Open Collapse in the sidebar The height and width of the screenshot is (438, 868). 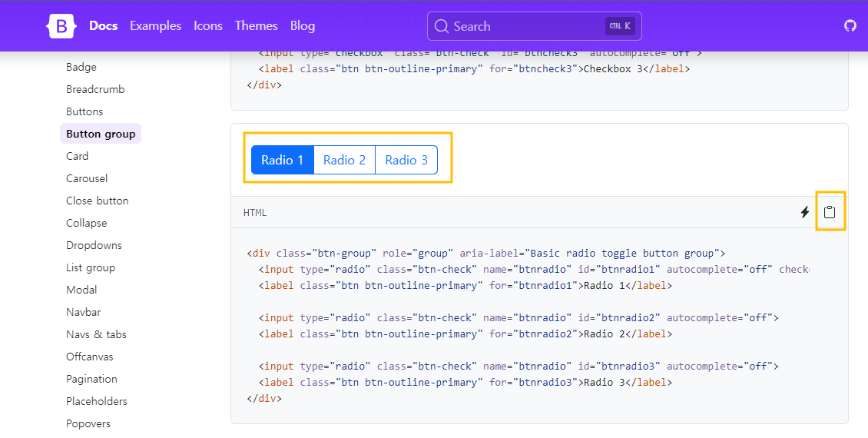(x=86, y=223)
